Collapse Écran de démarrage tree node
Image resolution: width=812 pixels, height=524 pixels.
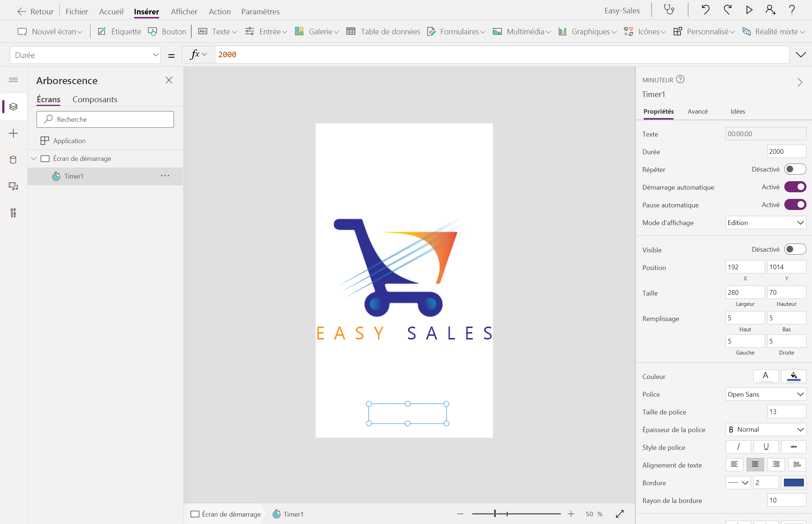pyautogui.click(x=34, y=158)
